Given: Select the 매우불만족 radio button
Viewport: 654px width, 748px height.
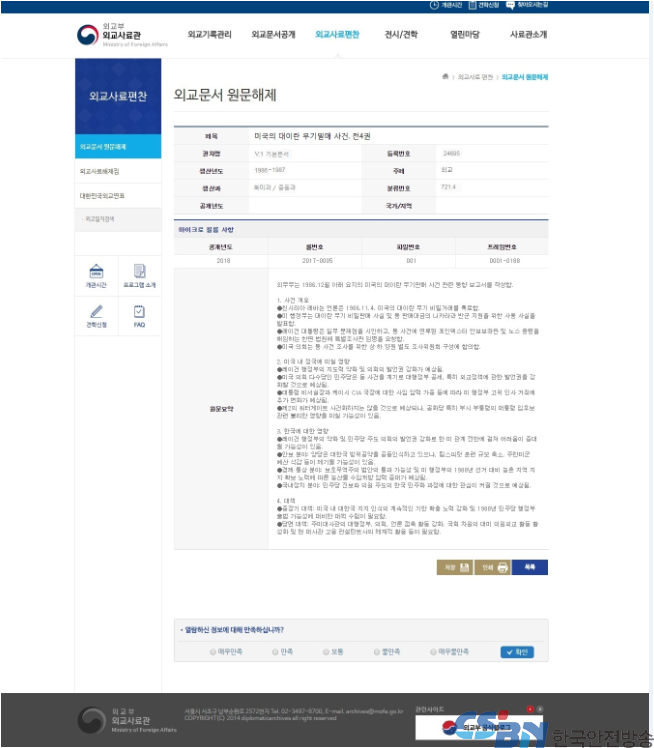Looking at the screenshot, I should [x=433, y=652].
